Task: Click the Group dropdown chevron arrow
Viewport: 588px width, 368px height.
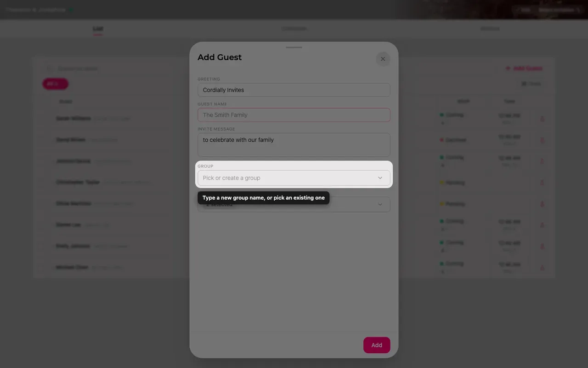Action: click(380, 178)
